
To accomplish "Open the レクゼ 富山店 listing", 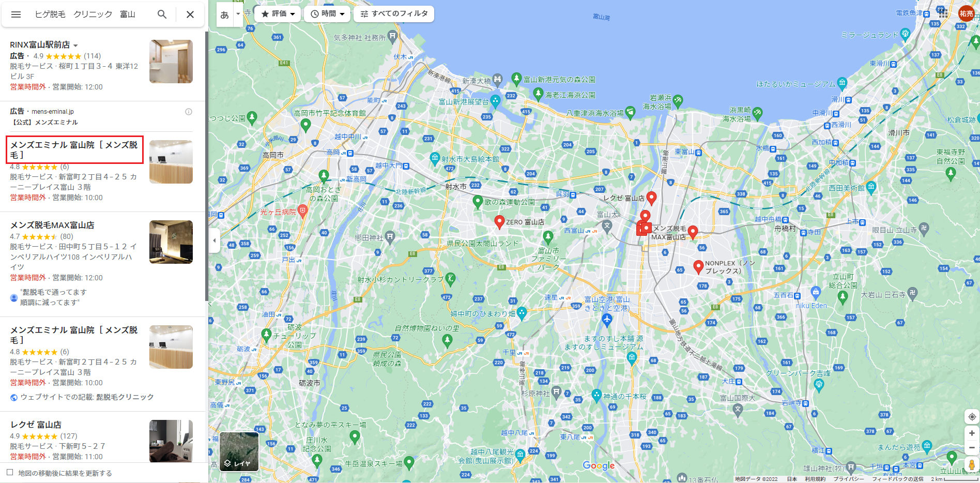I will coord(36,425).
